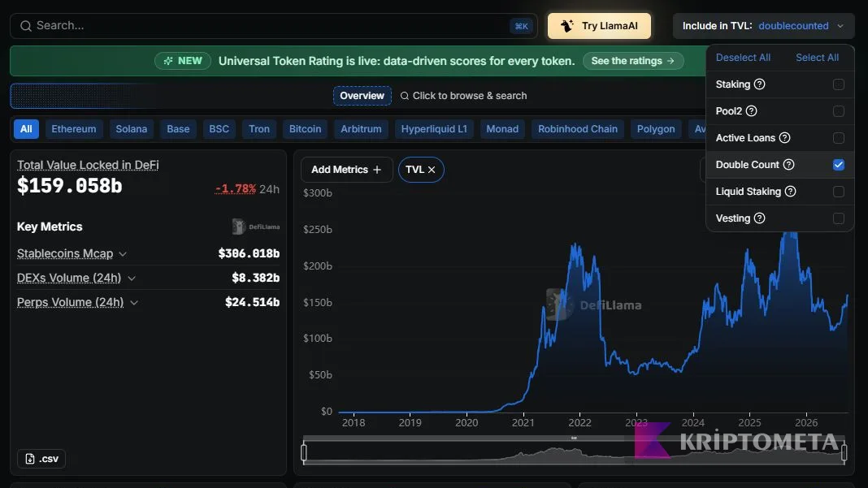
Task: Select the Monad chain tab
Action: [502, 129]
